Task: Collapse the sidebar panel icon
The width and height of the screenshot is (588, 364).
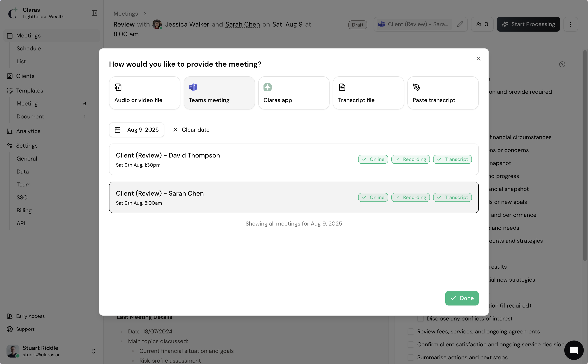Action: coord(94,13)
